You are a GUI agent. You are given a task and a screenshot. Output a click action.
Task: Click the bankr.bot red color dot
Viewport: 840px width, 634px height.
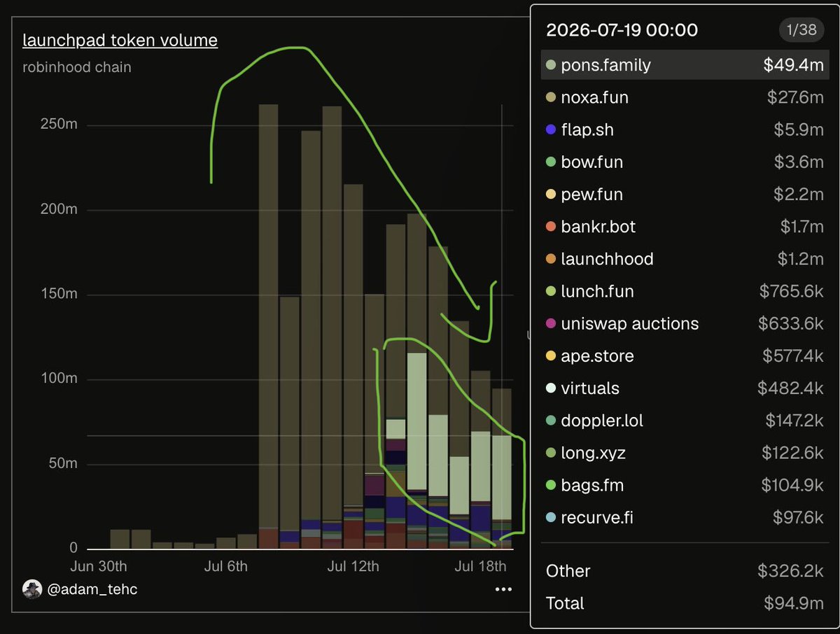(551, 227)
